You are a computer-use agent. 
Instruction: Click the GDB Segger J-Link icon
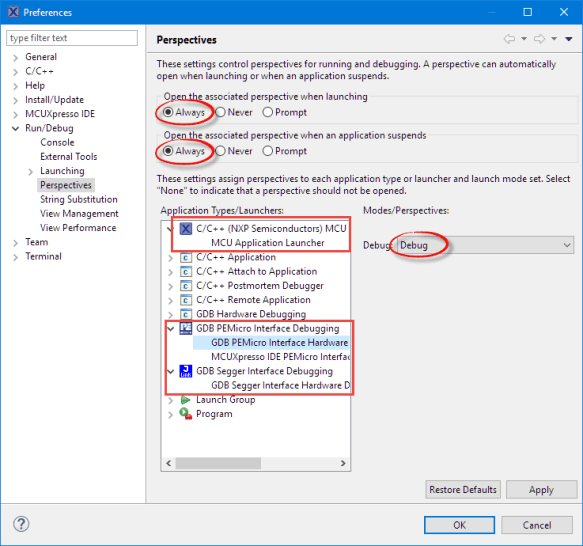[186, 371]
